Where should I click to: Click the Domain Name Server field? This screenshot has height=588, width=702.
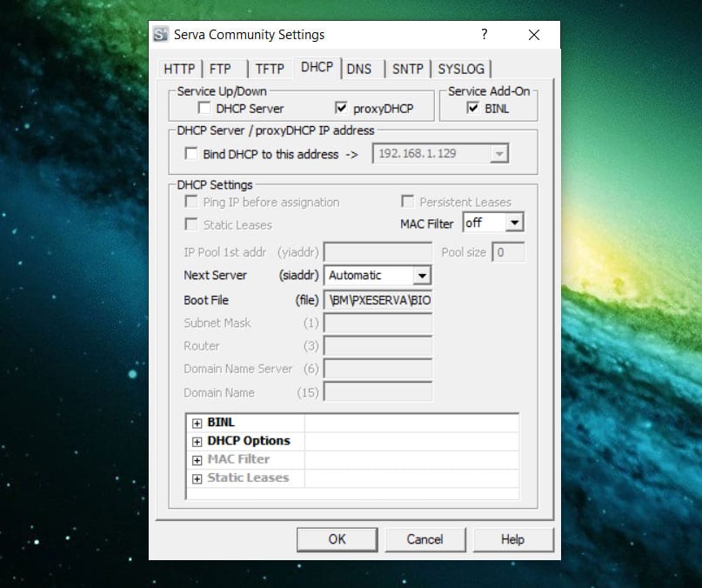[x=378, y=369]
